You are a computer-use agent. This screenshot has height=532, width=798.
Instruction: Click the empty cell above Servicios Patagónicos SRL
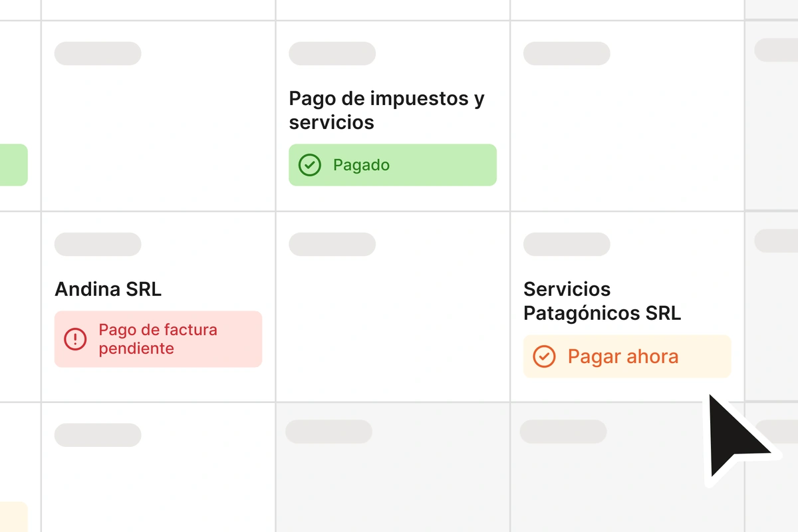pos(626,133)
